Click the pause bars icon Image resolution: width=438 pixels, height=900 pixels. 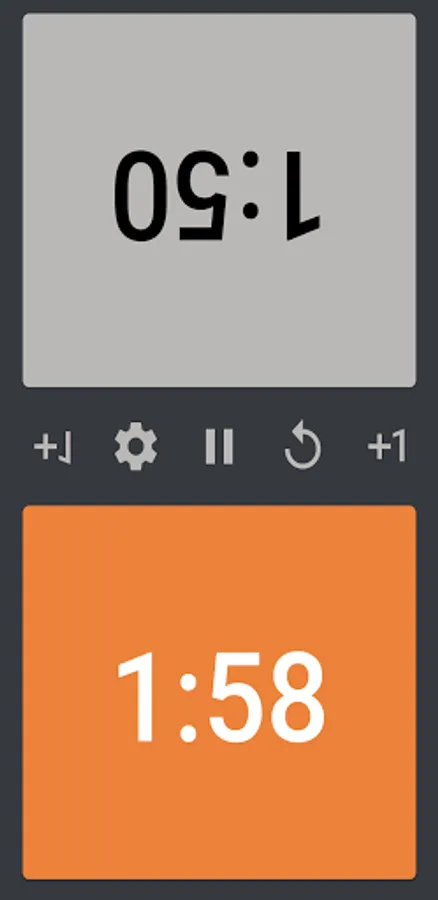tap(219, 447)
